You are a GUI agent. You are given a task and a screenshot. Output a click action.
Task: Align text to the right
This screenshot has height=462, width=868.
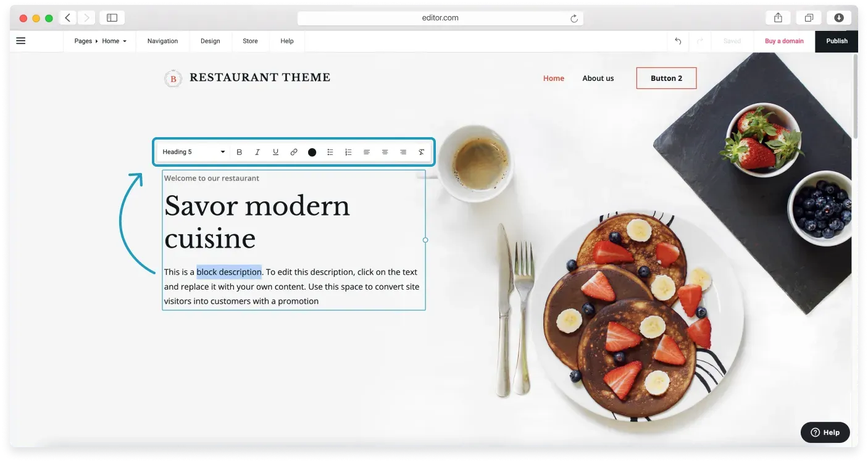403,152
